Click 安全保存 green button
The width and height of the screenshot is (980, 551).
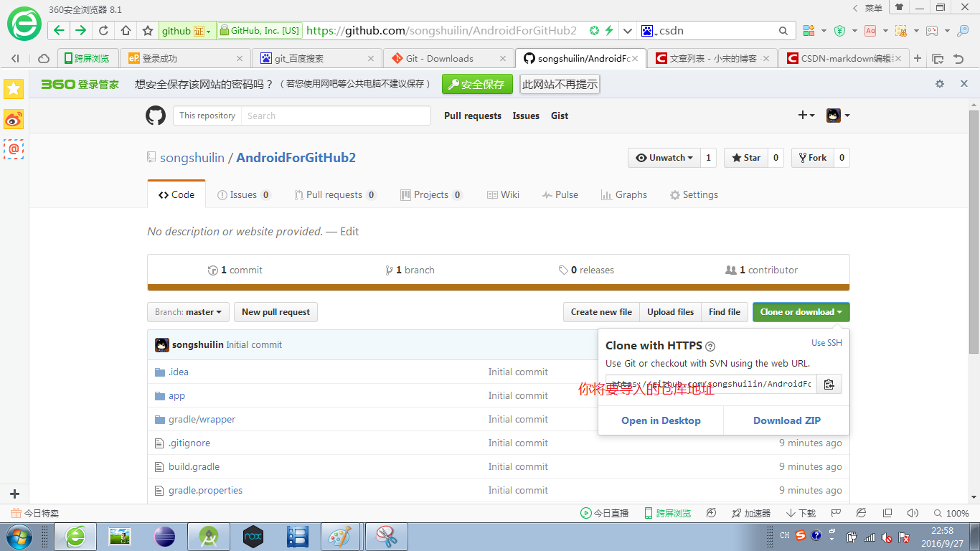(x=477, y=84)
